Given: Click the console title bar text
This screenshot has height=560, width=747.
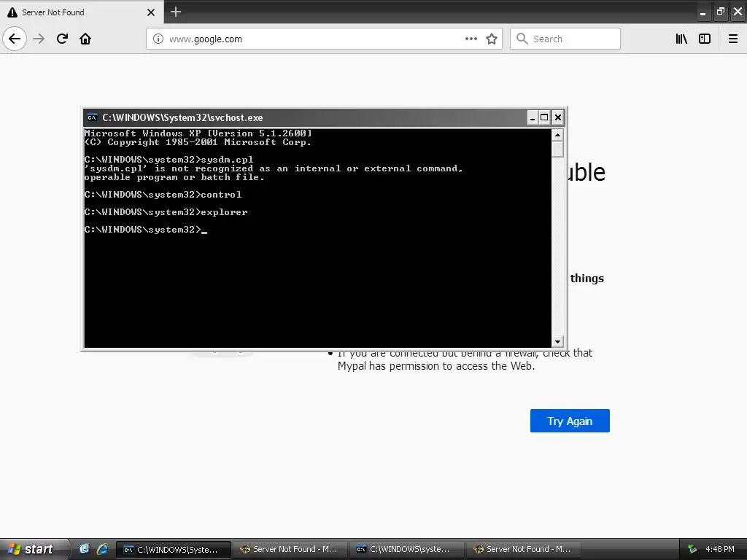Looking at the screenshot, I should tap(182, 117).
